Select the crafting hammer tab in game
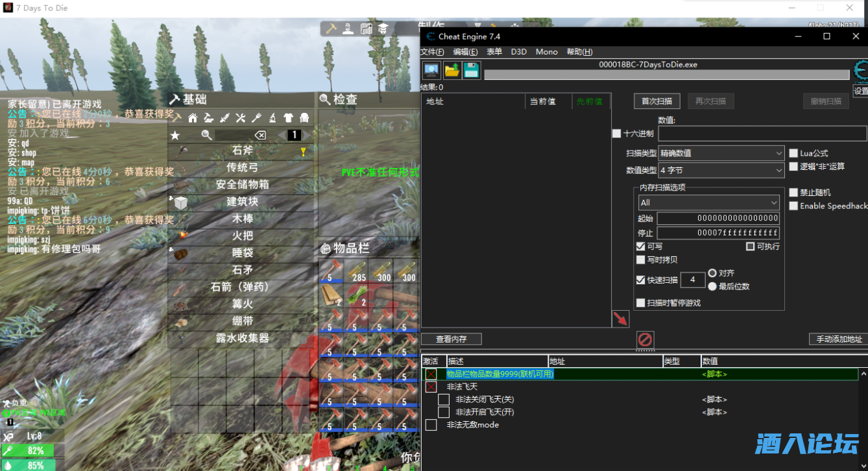The width and height of the screenshot is (868, 471). [x=332, y=29]
